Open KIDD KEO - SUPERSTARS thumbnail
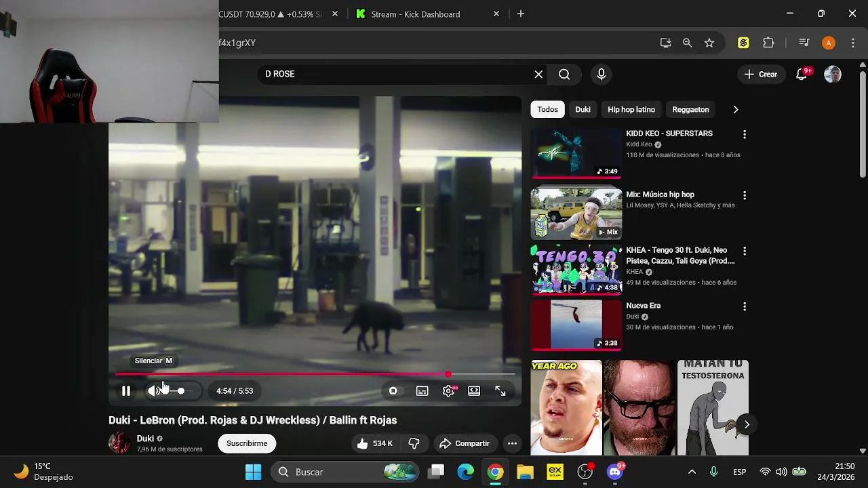Screen dimensions: 868x488 click(x=576, y=152)
